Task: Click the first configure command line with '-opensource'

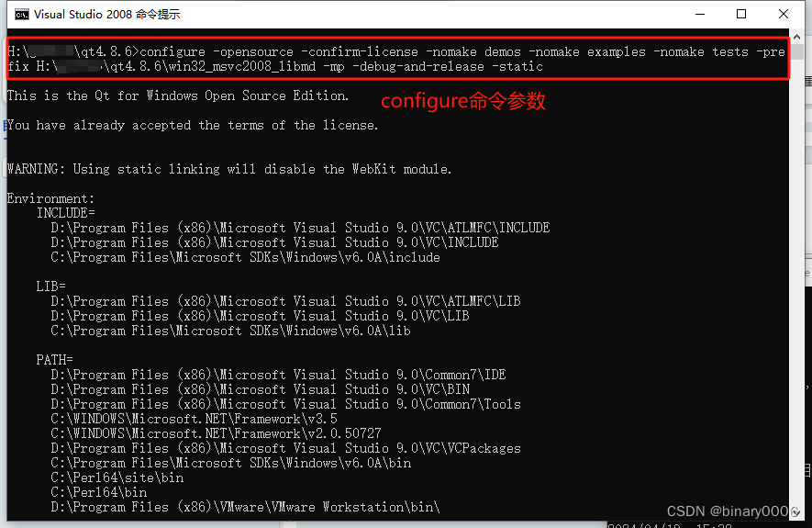Action: [396, 51]
